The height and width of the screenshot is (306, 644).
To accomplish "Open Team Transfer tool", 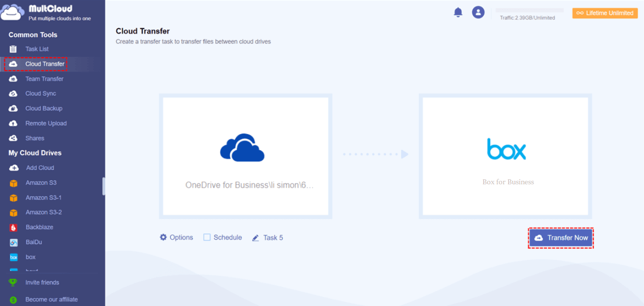I will click(x=45, y=79).
